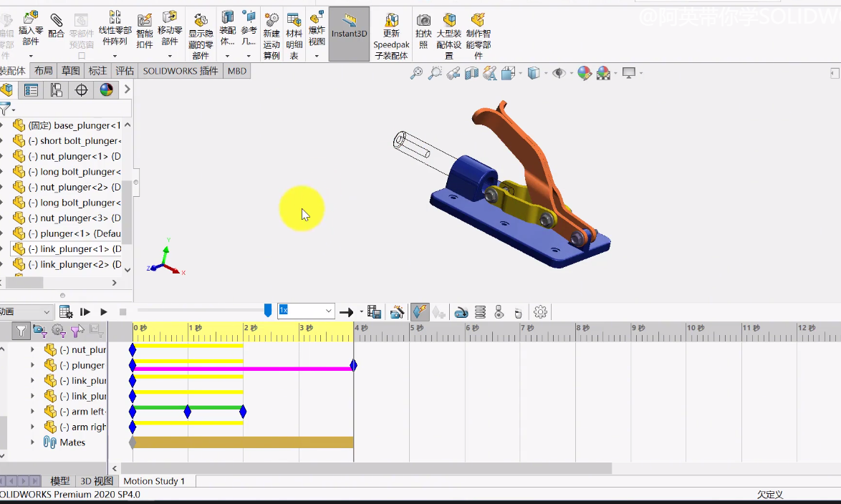Click the timeline playback position slider
841x504 pixels.
tap(268, 310)
